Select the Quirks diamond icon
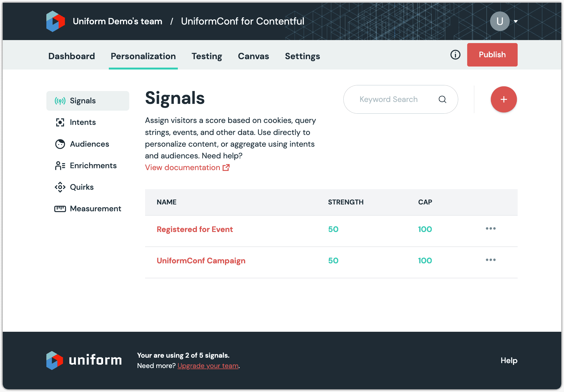Screen dimensions: 564x392 click(60, 187)
